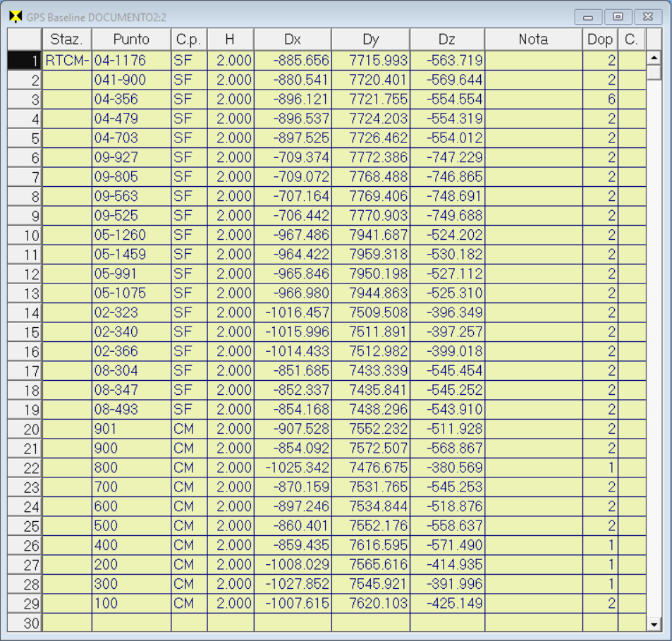Select the Nota column header
The height and width of the screenshot is (641, 672).
534,39
